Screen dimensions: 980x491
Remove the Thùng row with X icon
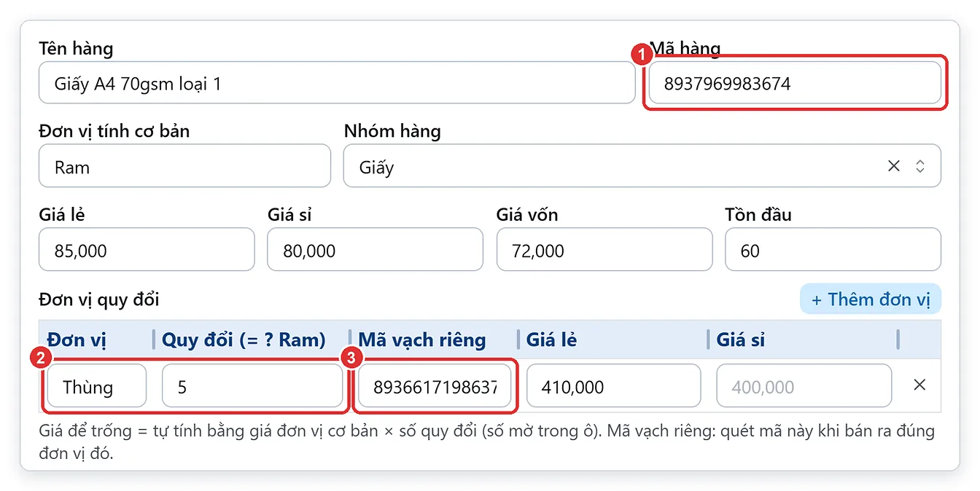tap(919, 385)
